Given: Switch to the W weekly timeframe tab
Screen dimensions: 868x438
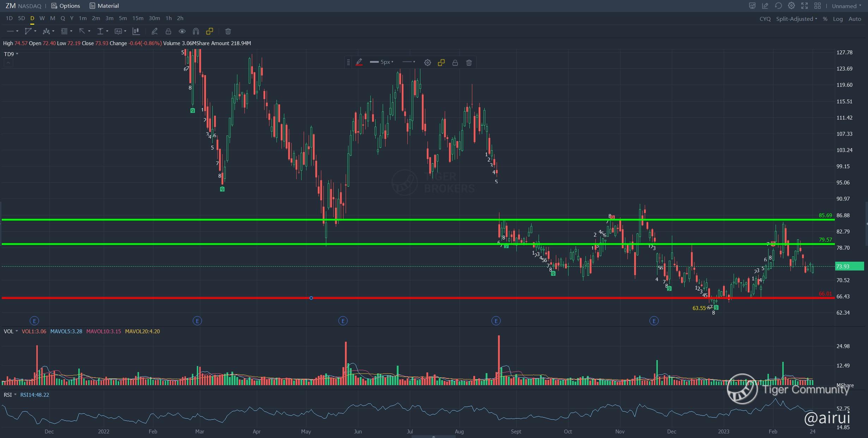Looking at the screenshot, I should 42,18.
